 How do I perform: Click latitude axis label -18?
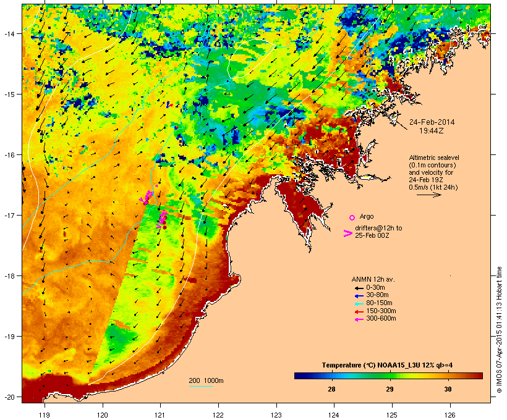tap(9, 276)
